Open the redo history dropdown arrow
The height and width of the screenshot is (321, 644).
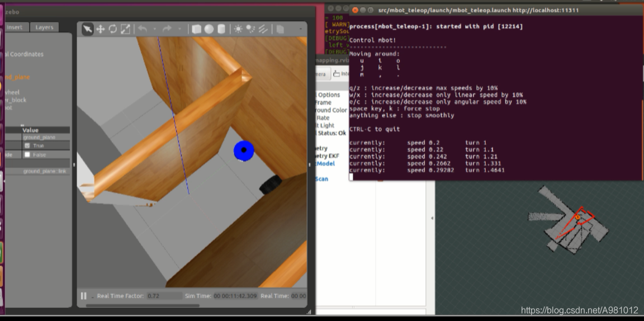[179, 29]
